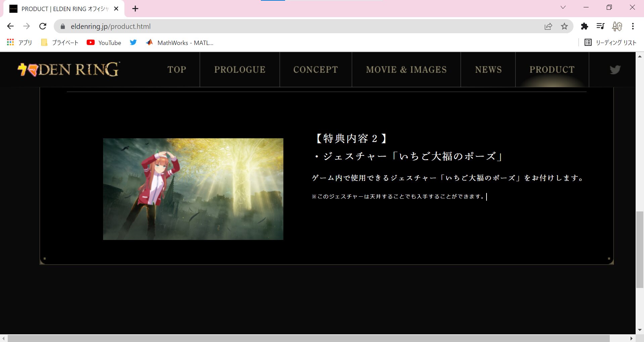Open the browser Extensions puzzle icon

[585, 26]
